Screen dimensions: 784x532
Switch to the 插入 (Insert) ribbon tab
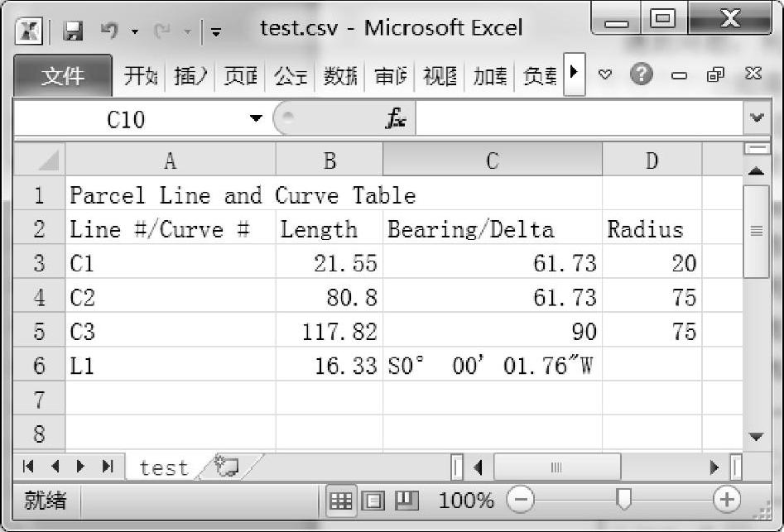tap(190, 76)
